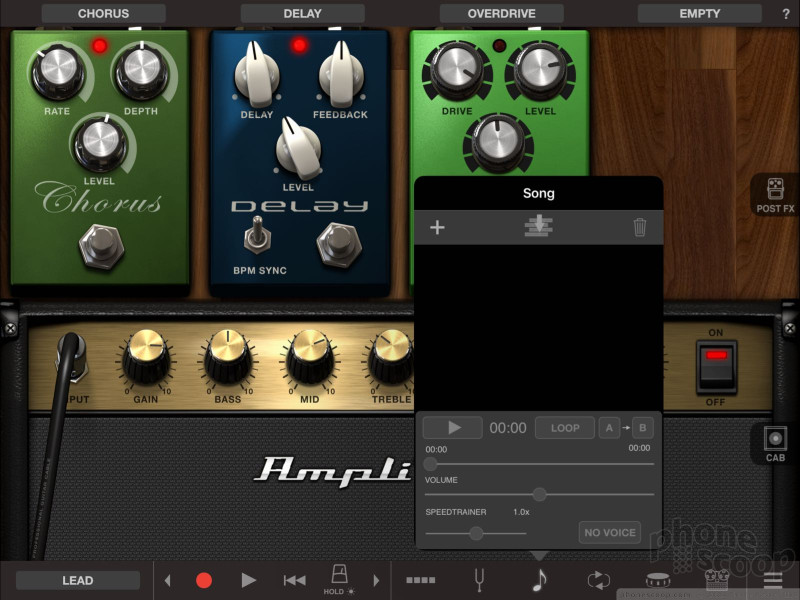Toggle the Chorus pedal footswitch
This screenshot has height=600, width=800.
[102, 246]
